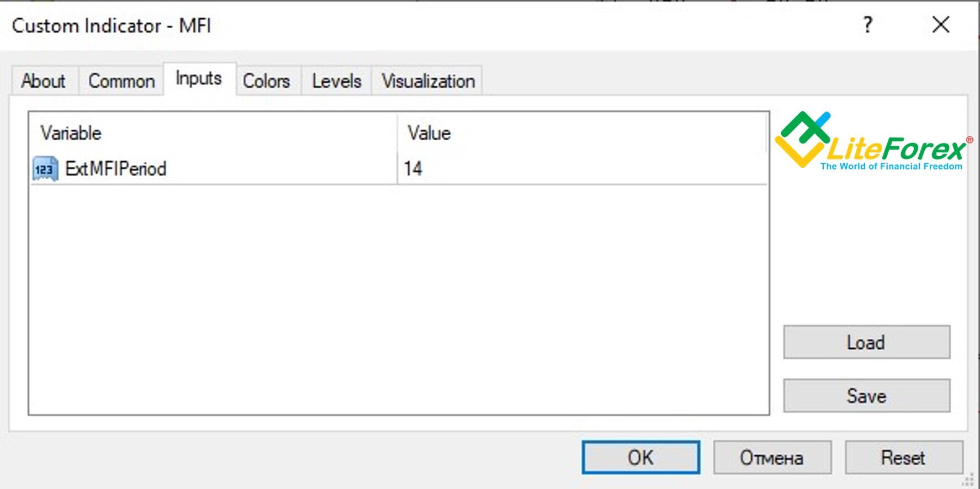Image resolution: width=980 pixels, height=489 pixels.
Task: Confirm with the OK button
Action: point(640,458)
